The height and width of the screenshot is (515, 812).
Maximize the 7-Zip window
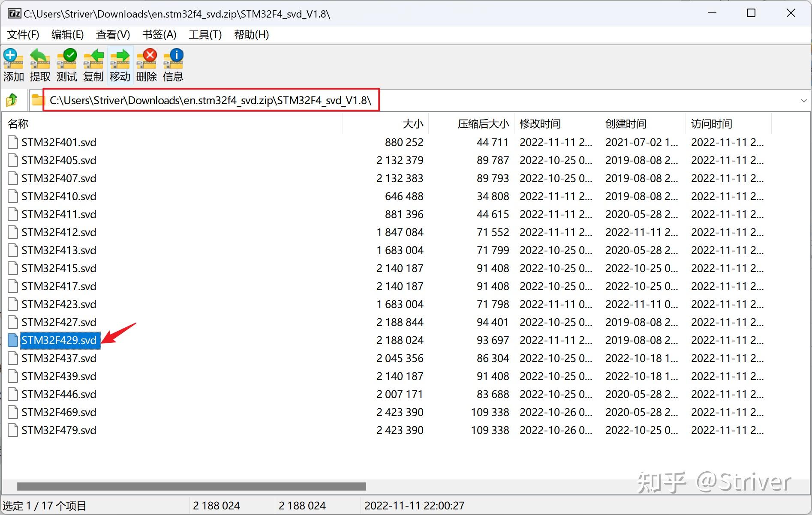pos(751,13)
